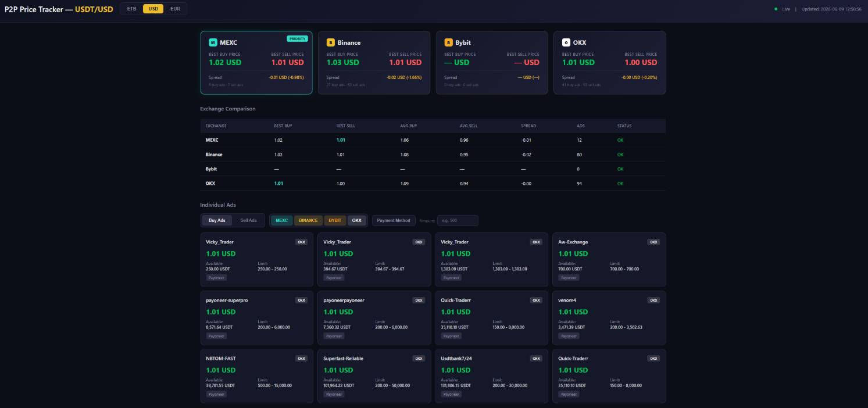Open the payoneer-superpro ad card
The width and height of the screenshot is (868, 408).
pos(257,318)
